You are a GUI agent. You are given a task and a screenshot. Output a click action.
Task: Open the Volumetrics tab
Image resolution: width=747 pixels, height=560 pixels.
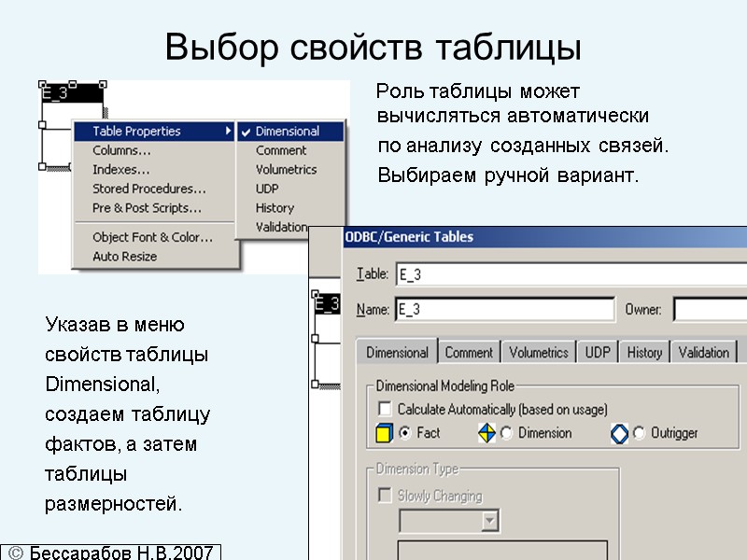click(x=538, y=352)
